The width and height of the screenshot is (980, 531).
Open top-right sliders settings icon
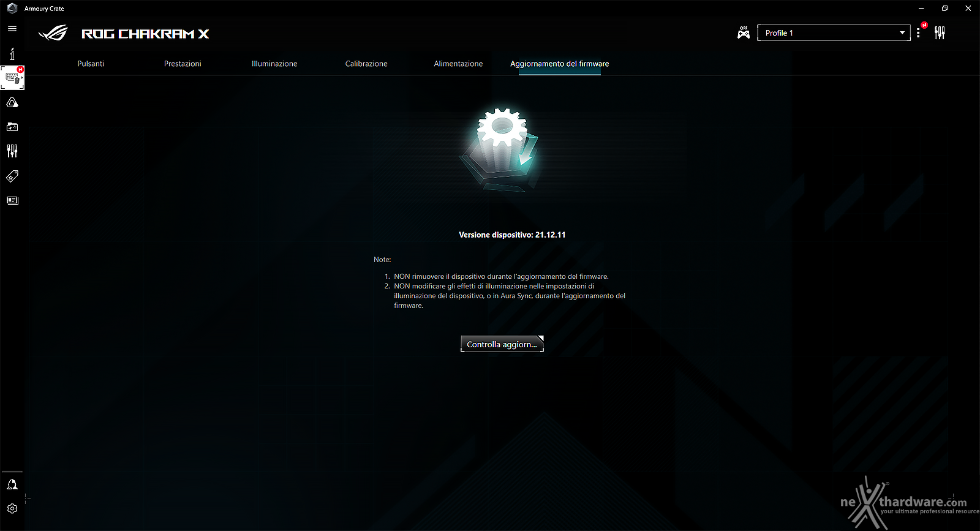point(940,33)
